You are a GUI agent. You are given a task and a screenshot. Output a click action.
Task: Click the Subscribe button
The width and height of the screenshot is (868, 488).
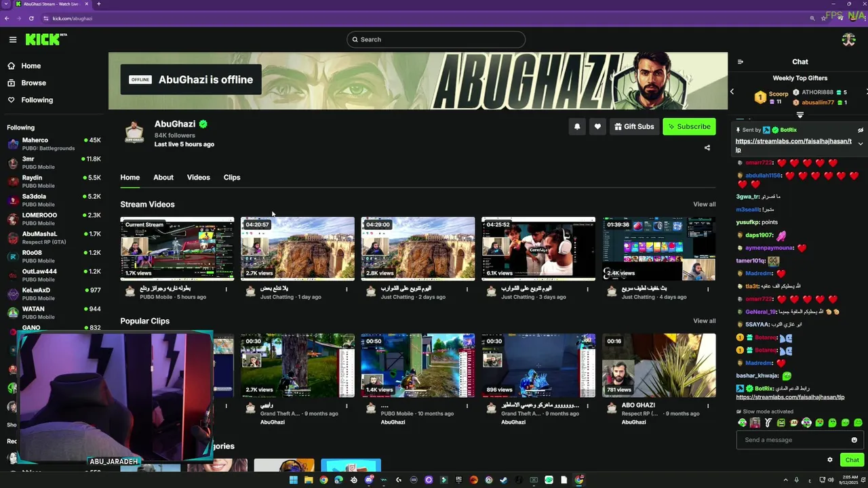coord(689,127)
